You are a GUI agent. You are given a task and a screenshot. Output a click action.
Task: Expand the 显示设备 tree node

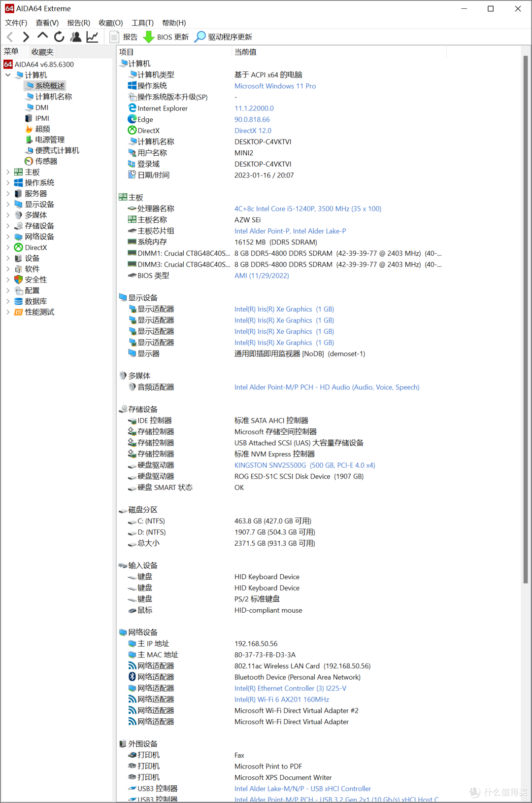pyautogui.click(x=8, y=204)
